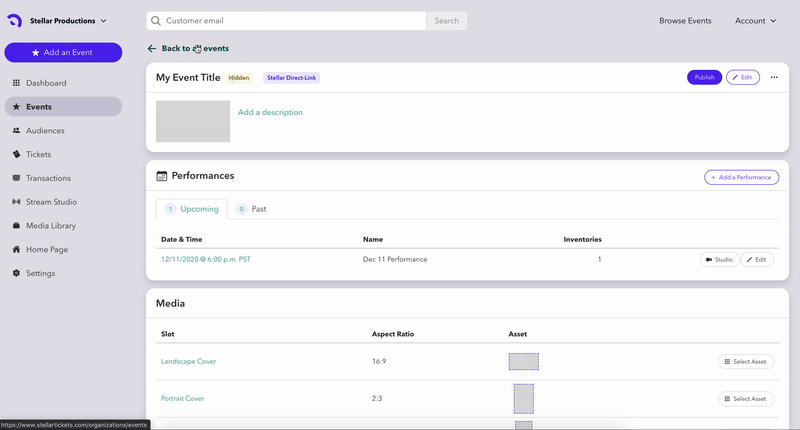Click Add a Performance button
This screenshot has height=430, width=800.
(x=741, y=178)
